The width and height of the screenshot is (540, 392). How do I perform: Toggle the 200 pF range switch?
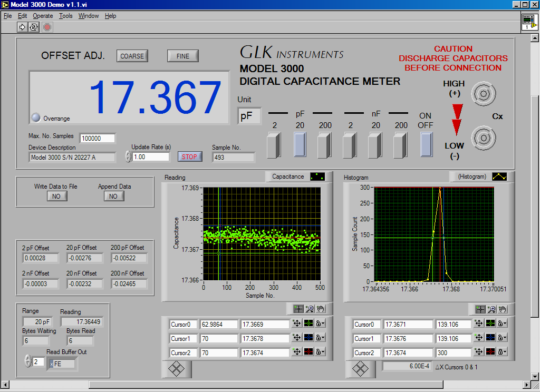click(x=325, y=145)
